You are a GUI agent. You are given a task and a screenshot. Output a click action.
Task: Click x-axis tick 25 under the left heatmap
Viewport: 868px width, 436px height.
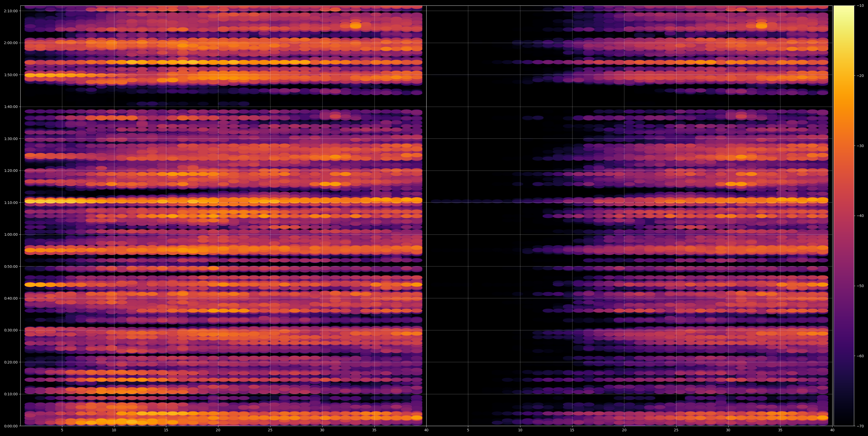click(x=270, y=430)
